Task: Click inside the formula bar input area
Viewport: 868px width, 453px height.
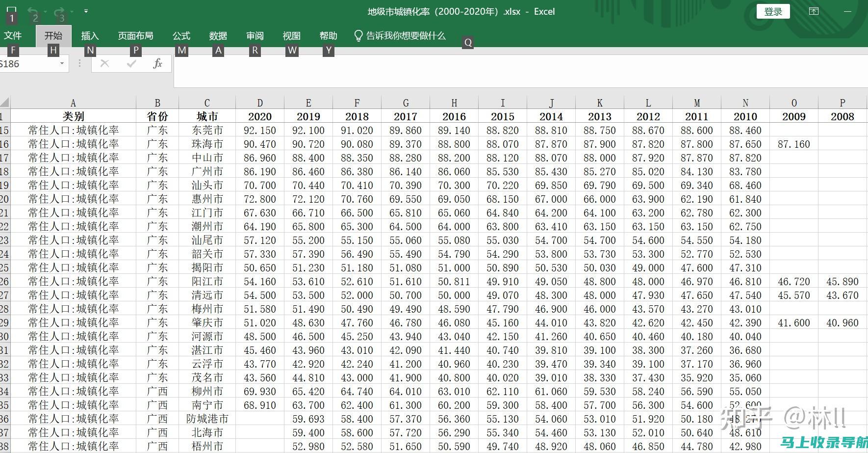Action: click(521, 71)
